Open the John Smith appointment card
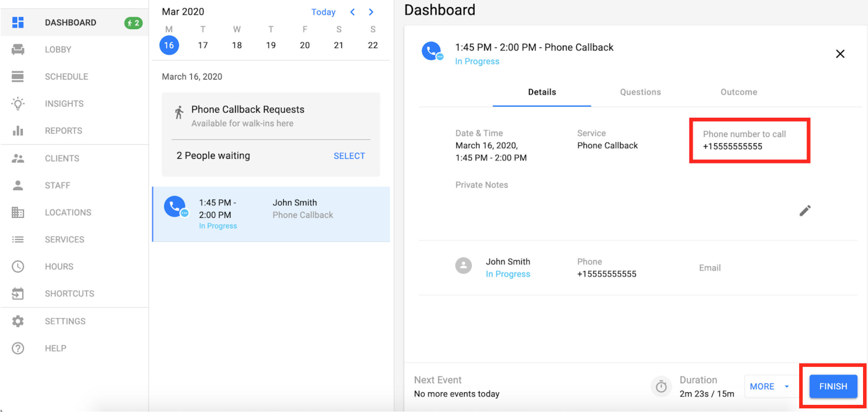Screen dimensions: 868x413 (x=271, y=214)
